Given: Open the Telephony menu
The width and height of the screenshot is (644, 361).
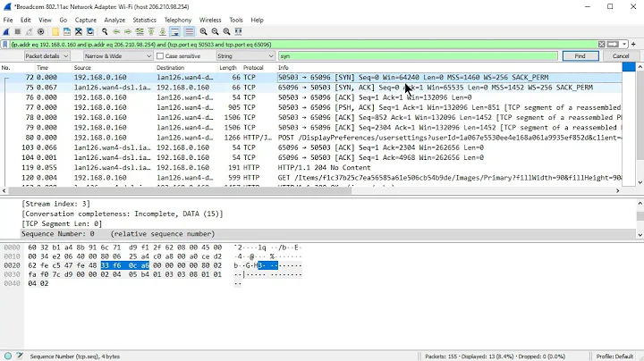Looking at the screenshot, I should coord(178,20).
